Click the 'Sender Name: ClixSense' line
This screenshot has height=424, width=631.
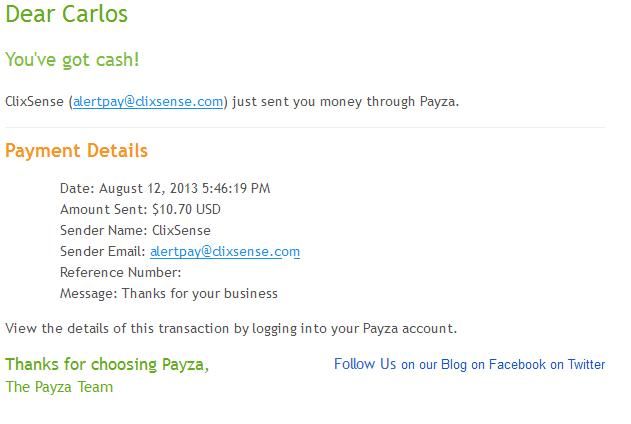[x=135, y=231]
